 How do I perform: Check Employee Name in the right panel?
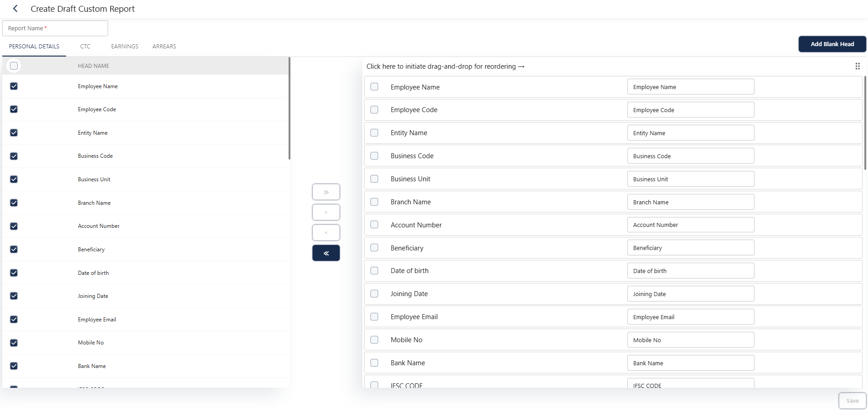(375, 87)
